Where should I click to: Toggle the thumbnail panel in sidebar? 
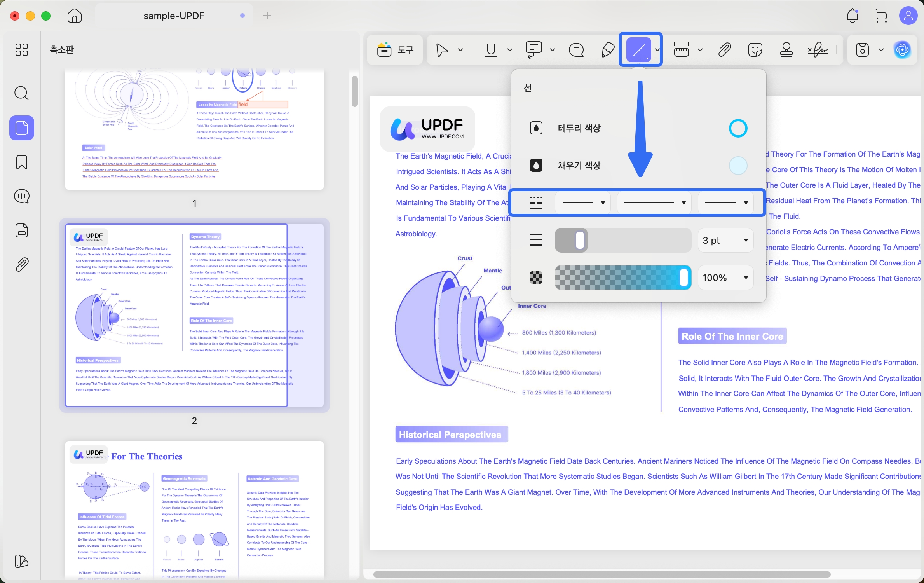(x=21, y=128)
